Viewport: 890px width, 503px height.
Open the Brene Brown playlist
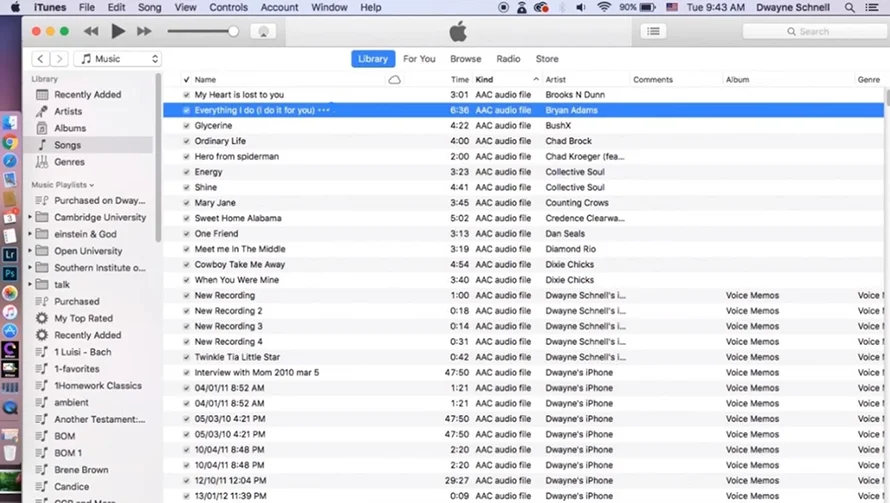tap(81, 470)
